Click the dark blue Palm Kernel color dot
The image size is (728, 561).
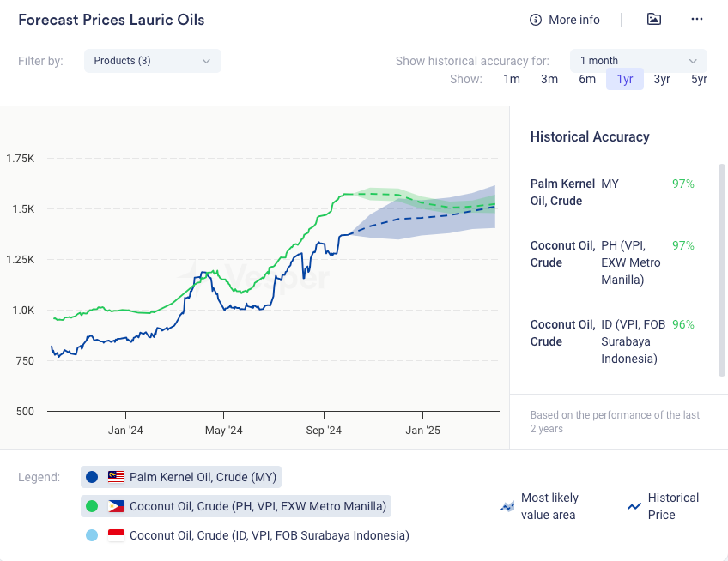92,477
